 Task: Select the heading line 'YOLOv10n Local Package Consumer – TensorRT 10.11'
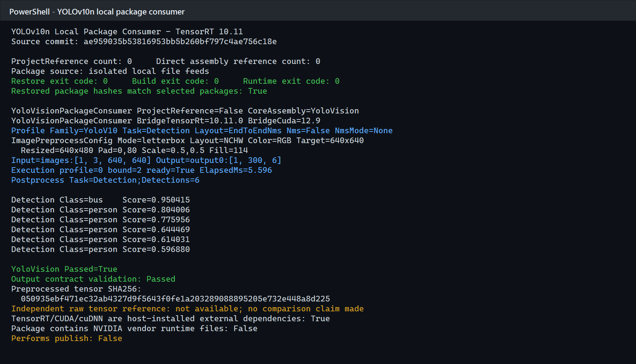coord(127,31)
